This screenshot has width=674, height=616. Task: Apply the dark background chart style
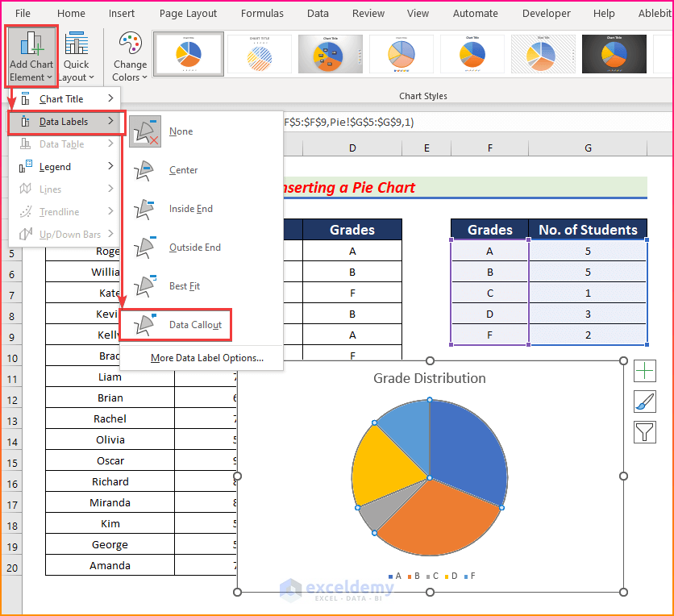614,54
